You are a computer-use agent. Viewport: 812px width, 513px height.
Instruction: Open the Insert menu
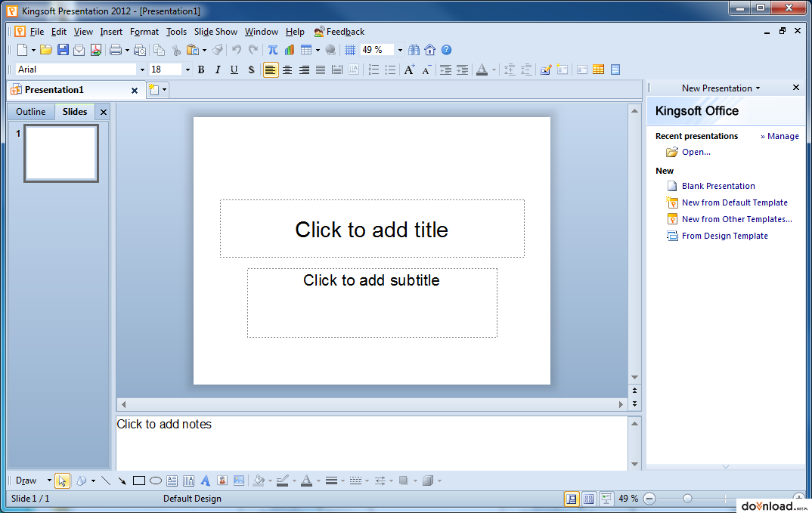[111, 32]
